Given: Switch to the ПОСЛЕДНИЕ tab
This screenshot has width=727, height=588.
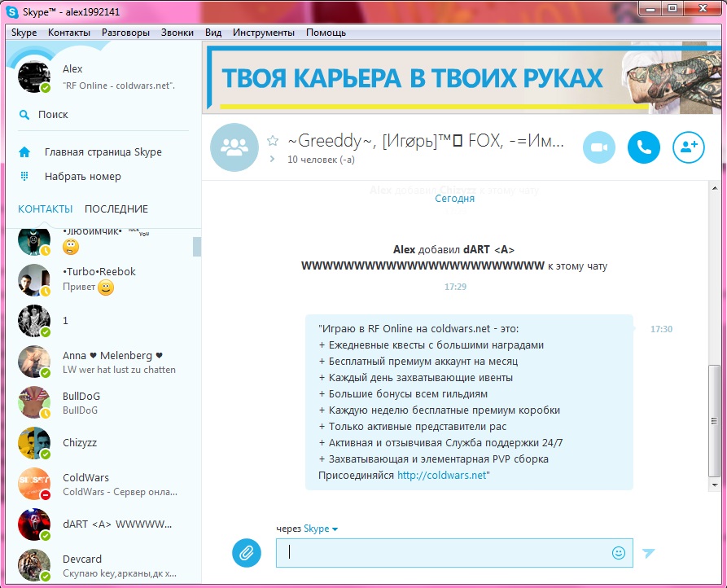Looking at the screenshot, I should (x=116, y=209).
